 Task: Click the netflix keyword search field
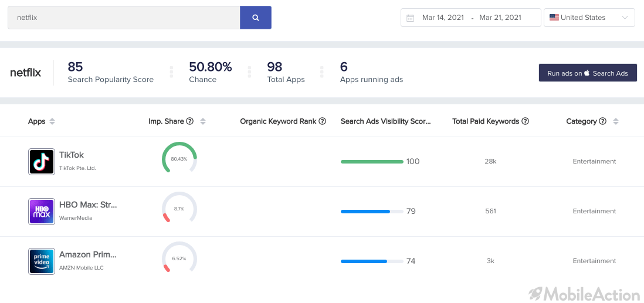pos(124,18)
